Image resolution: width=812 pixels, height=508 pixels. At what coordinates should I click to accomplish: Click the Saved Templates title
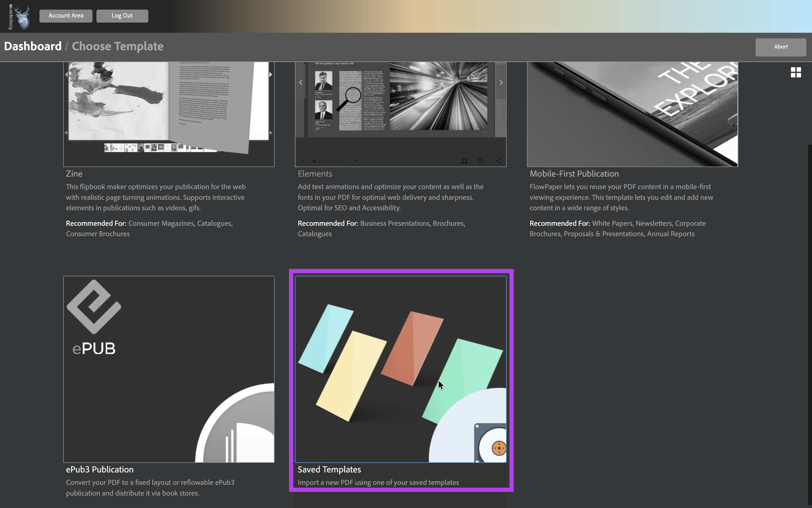tap(329, 469)
